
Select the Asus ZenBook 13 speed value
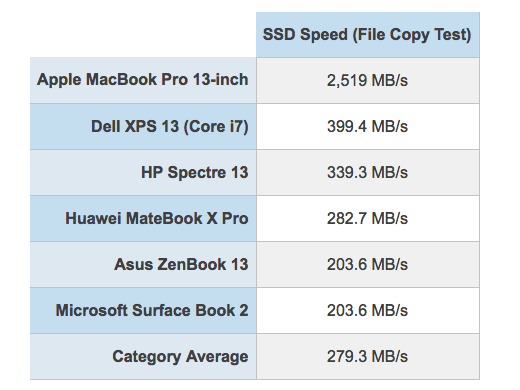368,264
